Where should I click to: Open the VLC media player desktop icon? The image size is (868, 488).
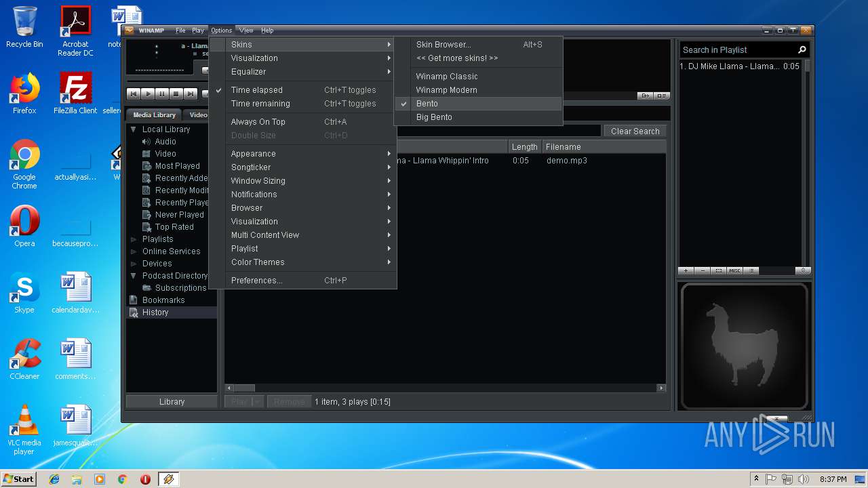coord(24,430)
